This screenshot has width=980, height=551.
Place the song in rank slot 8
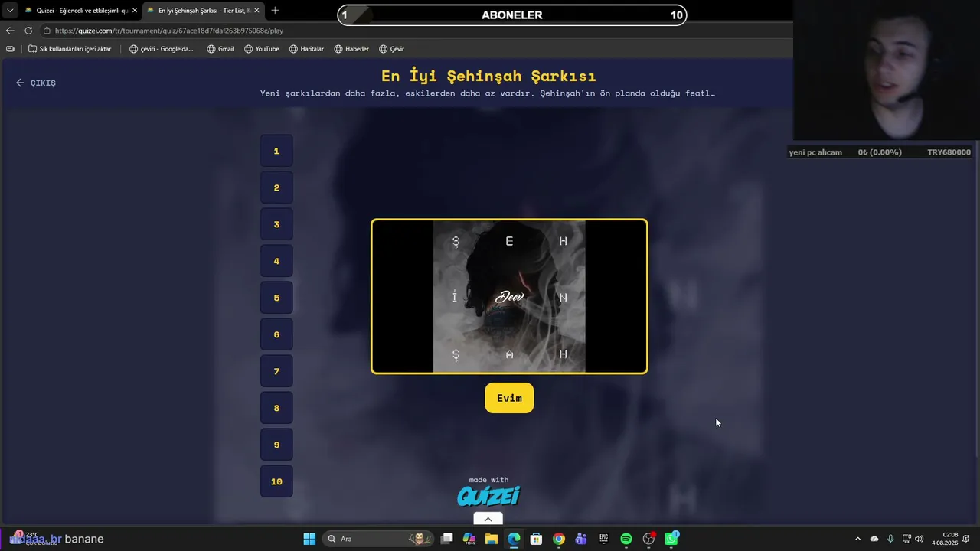click(276, 408)
